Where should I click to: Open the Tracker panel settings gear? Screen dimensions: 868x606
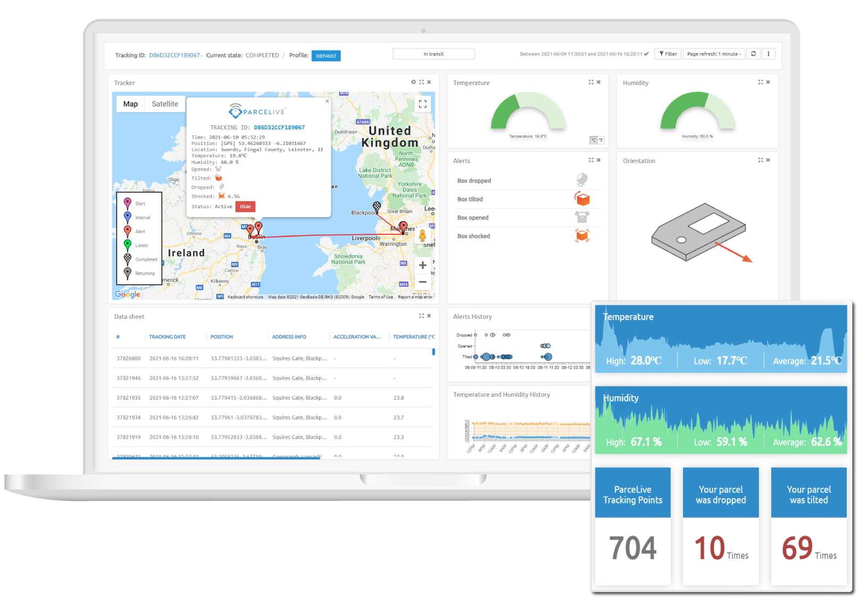coord(414,82)
